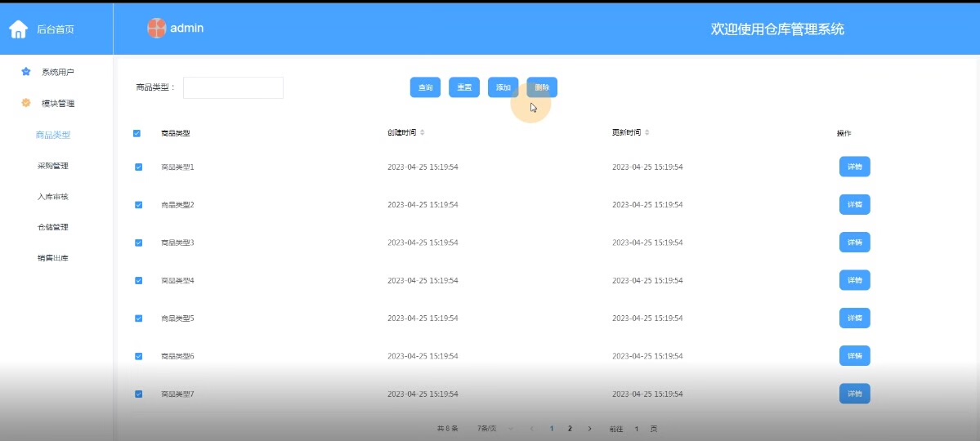This screenshot has height=441, width=980.
Task: Open 后台首页 in the sidebar
Action: point(56,29)
